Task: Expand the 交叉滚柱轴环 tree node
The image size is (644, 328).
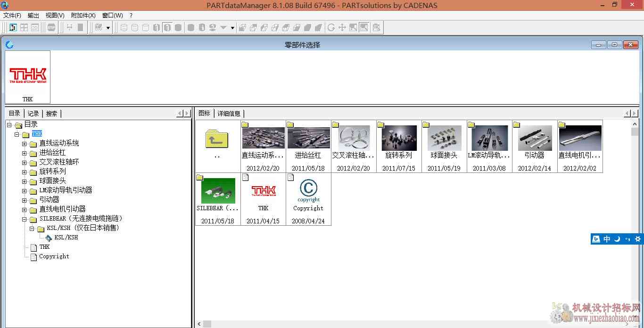Action: (25, 163)
